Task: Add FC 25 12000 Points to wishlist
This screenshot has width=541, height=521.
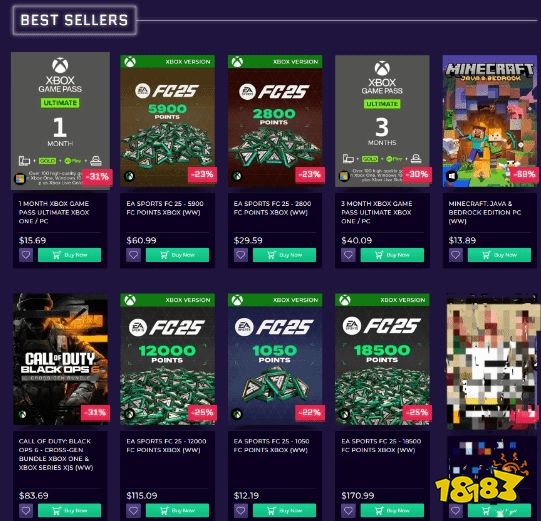Action: 134,510
